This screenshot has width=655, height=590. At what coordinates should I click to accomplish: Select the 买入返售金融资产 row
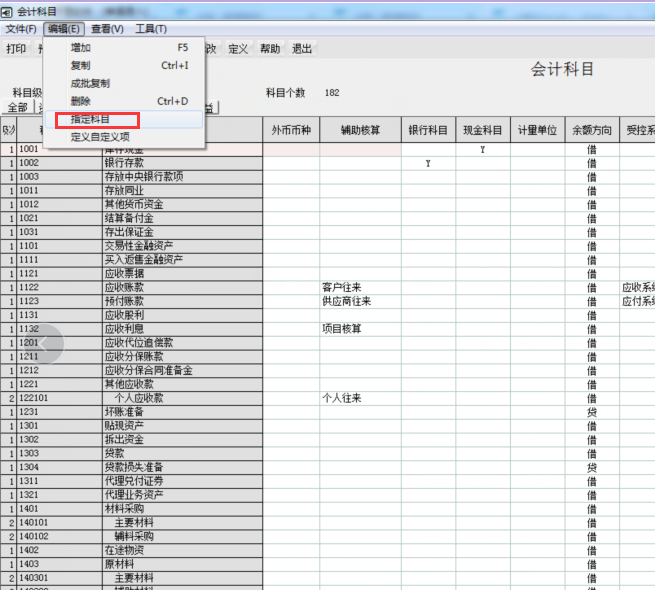(182, 259)
